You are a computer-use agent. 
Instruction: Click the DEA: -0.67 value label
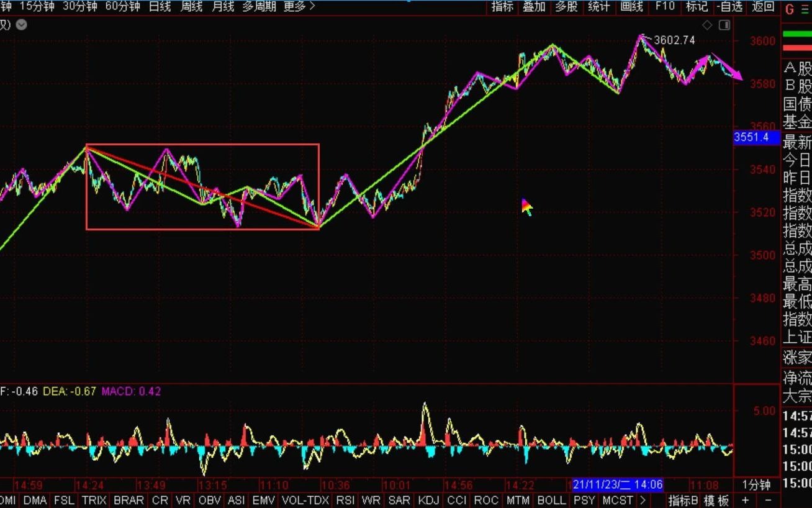[x=70, y=391]
